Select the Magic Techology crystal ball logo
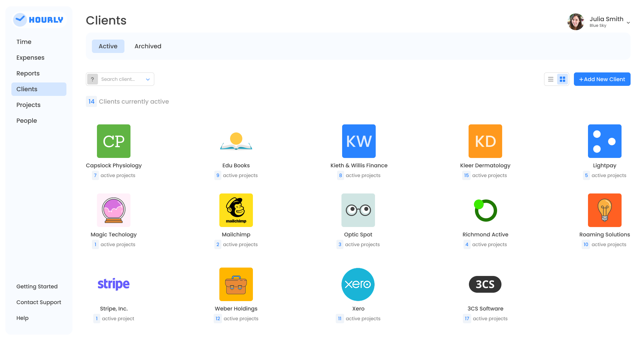644x341 pixels. (114, 210)
